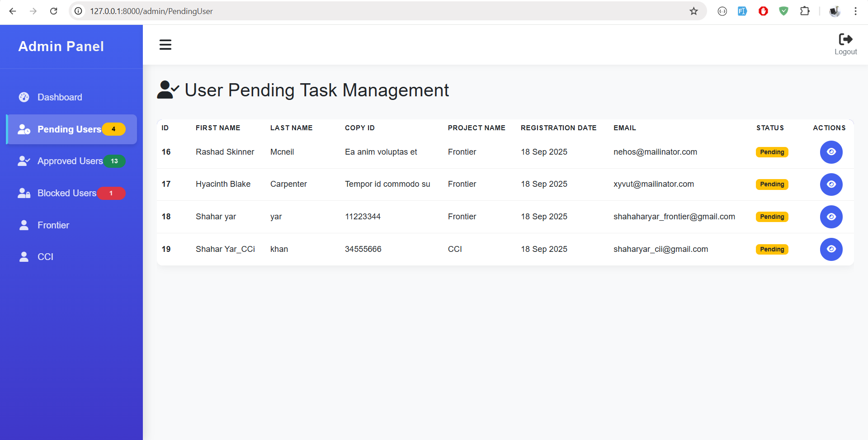This screenshot has height=440, width=868.
Task: Click the Admin Panel title
Action: pos(61,46)
